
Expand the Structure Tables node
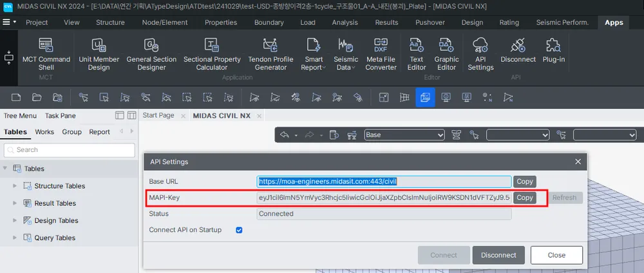15,186
